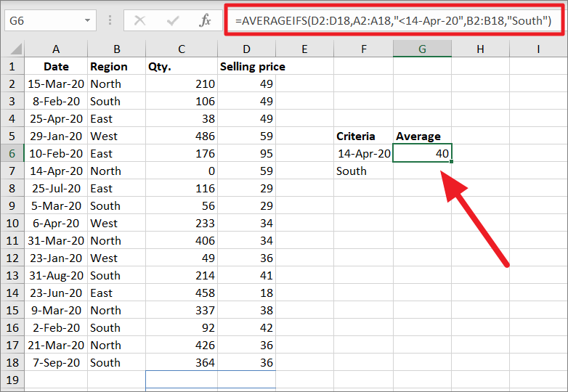
Task: Click quantity cell with value 210
Action: [182, 84]
